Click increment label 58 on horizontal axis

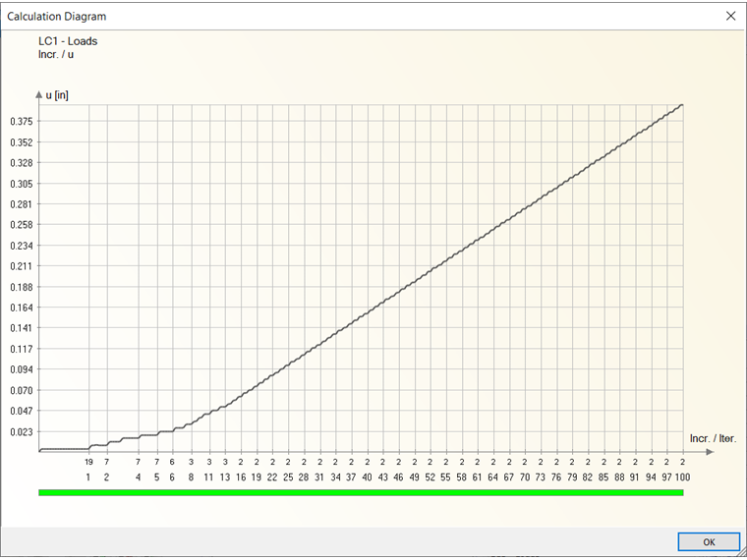point(461,477)
